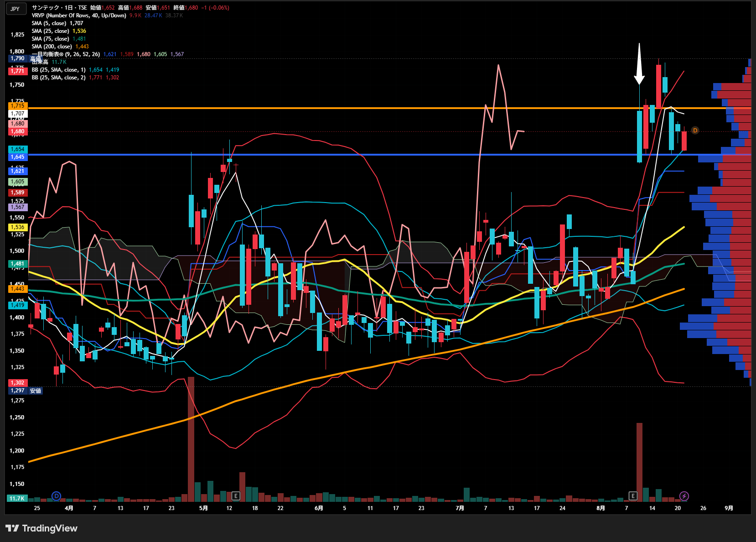Screen dimensions: 756x542
Task: Click the yellow 1,536 price axis label
Action: click(18, 227)
